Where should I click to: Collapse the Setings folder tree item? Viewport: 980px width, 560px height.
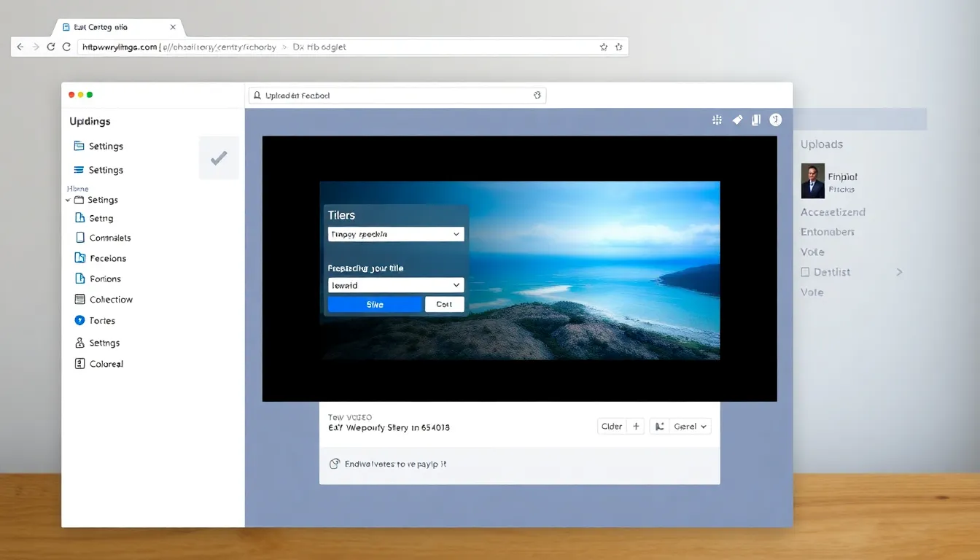[x=69, y=200]
